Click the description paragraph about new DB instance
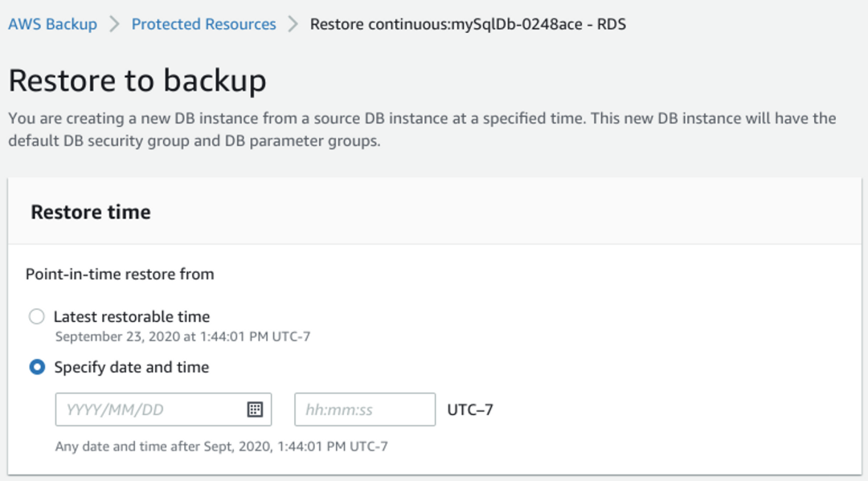The width and height of the screenshot is (868, 481). pyautogui.click(x=422, y=129)
